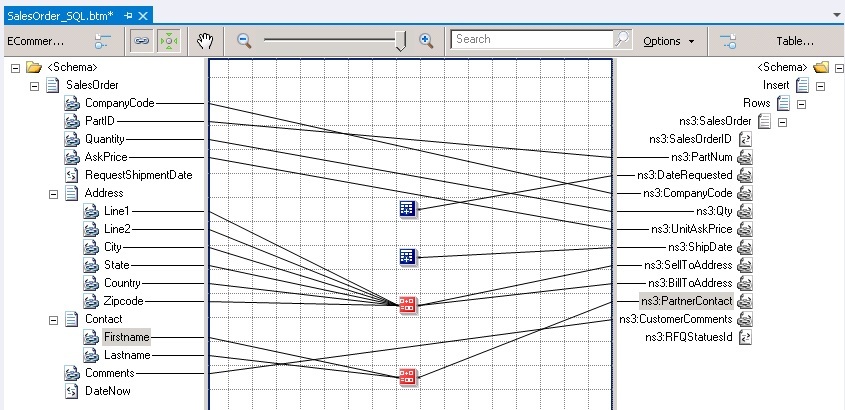Collapse the destination Schema root node

(x=839, y=68)
